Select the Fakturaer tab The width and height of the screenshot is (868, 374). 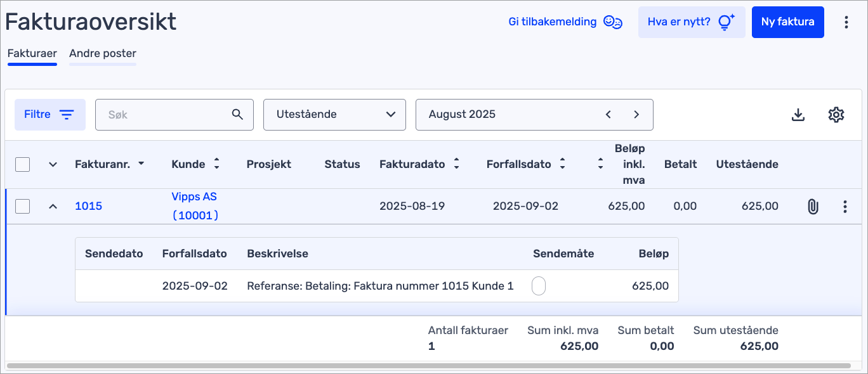coord(32,54)
